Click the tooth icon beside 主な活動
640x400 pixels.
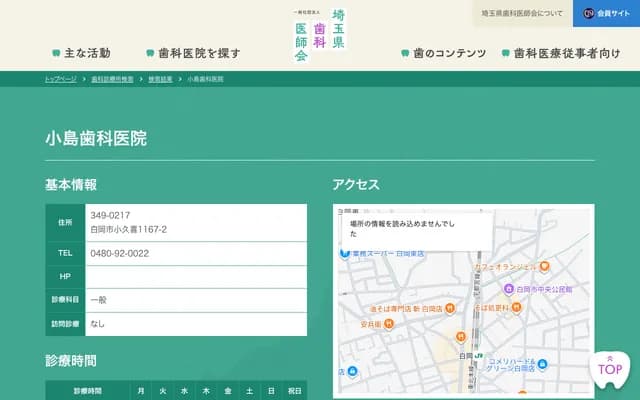[x=56, y=53]
